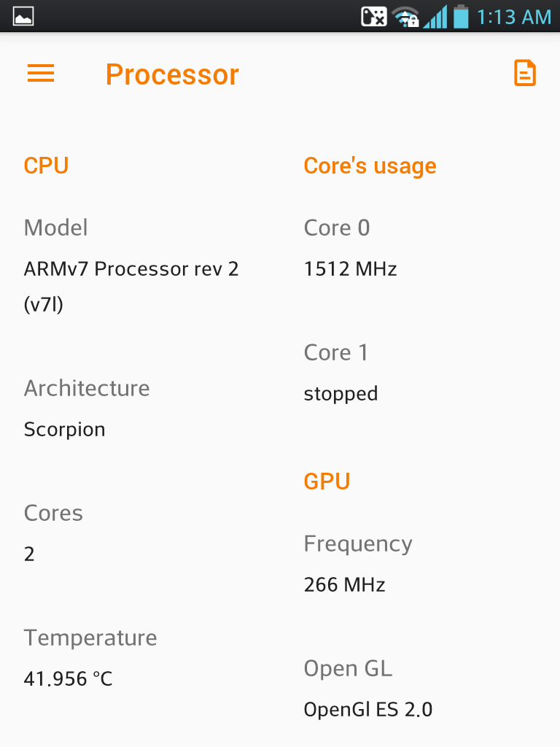Select the CPU section heading
560x747 pixels.
tap(46, 166)
